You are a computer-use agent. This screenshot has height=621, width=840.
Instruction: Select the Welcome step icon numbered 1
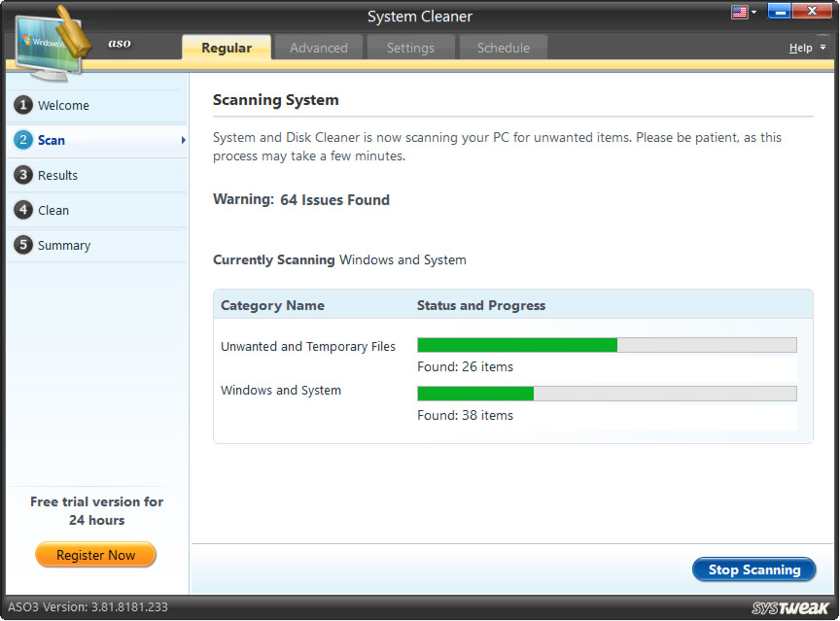click(x=23, y=105)
